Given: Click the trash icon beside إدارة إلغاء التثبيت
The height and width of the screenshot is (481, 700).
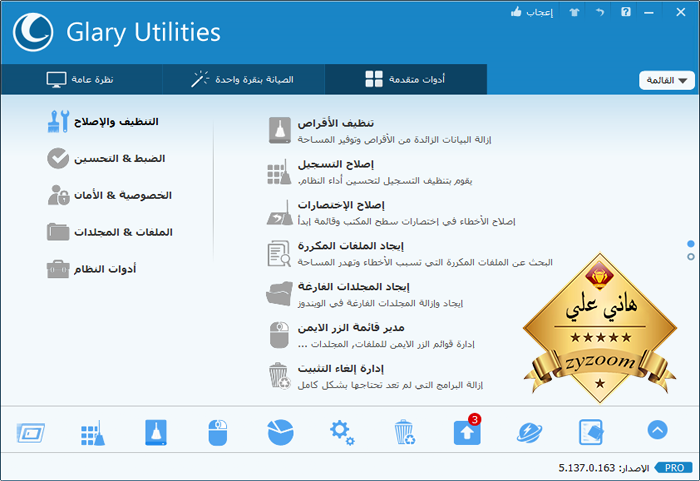Looking at the screenshot, I should point(280,376).
